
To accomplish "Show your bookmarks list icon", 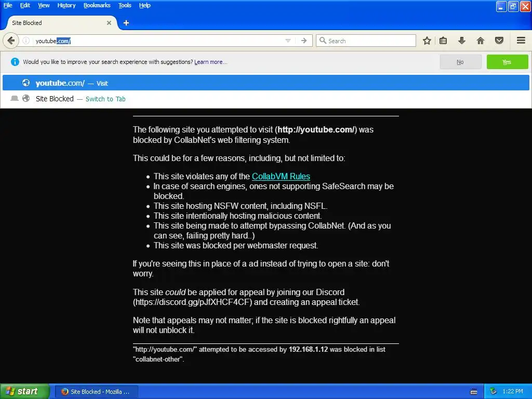I will [443, 41].
